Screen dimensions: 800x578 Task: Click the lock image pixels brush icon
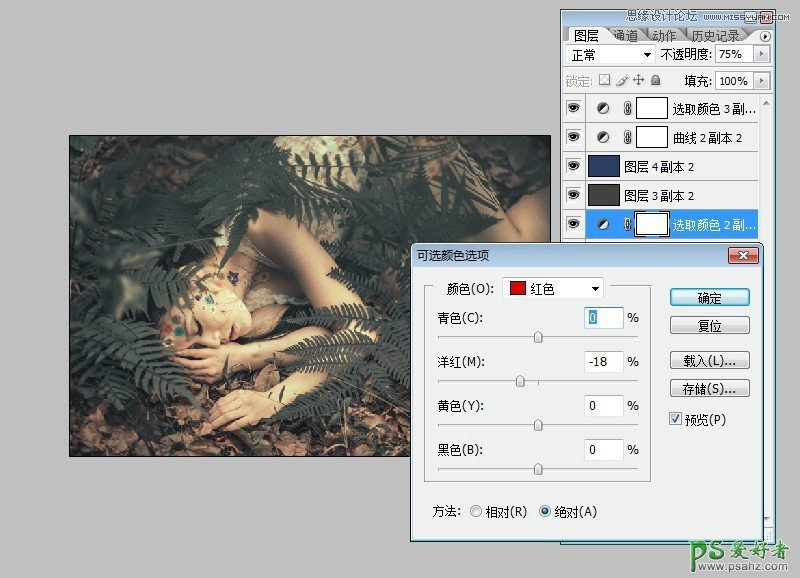pyautogui.click(x=621, y=80)
